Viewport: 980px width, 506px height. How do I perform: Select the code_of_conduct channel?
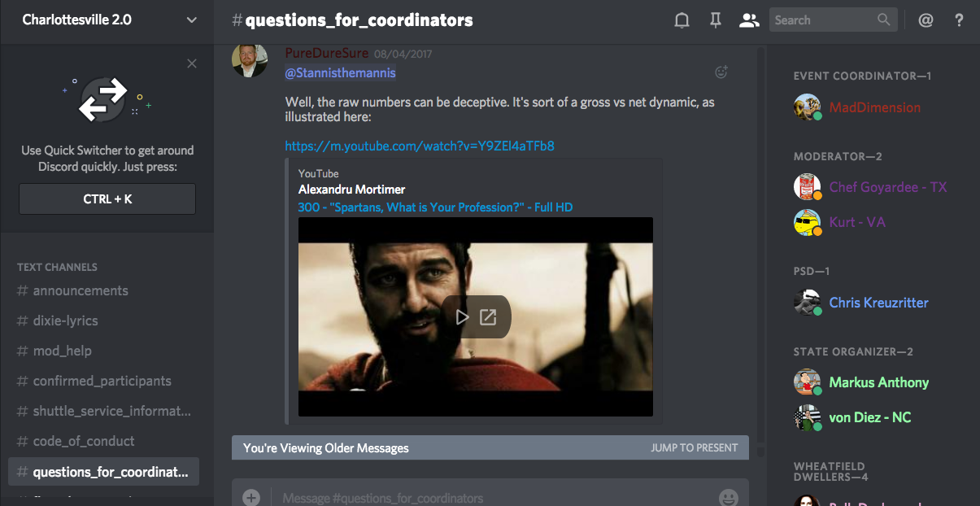click(84, 441)
